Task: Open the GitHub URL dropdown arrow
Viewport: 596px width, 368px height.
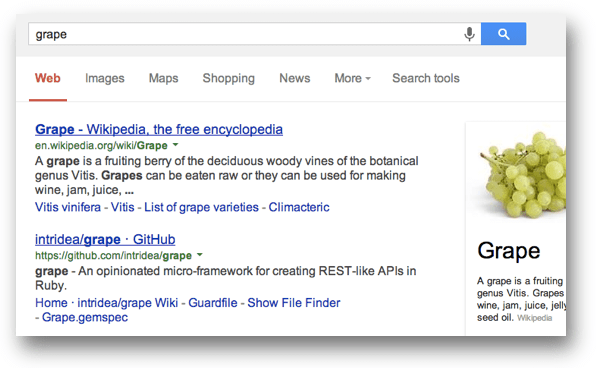Action: (200, 255)
